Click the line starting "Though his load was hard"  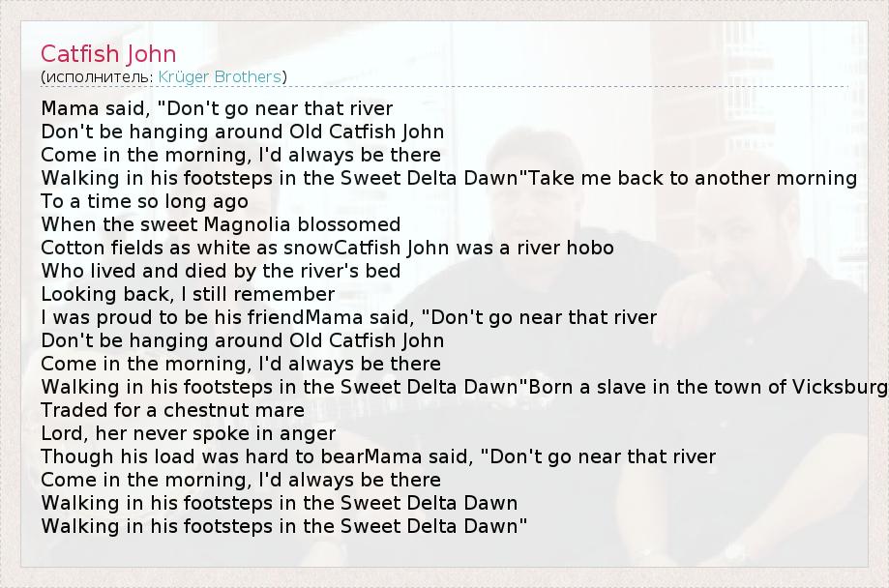378,456
